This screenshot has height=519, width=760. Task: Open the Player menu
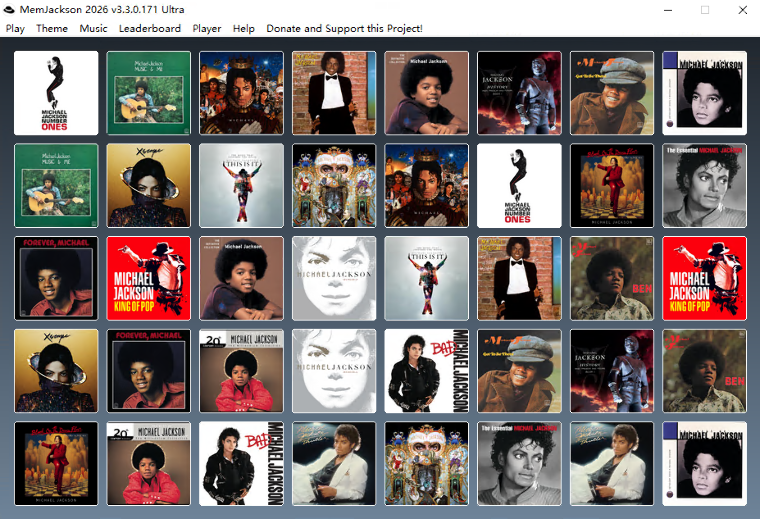[x=206, y=29]
